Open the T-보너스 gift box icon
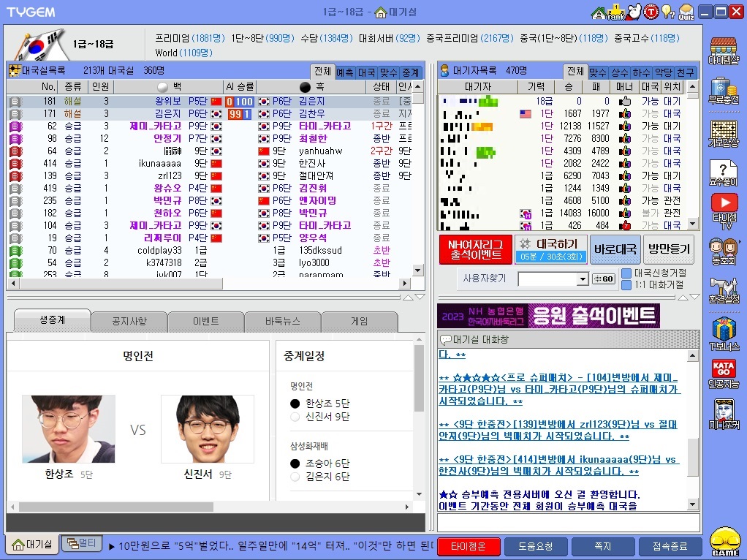 (724, 333)
